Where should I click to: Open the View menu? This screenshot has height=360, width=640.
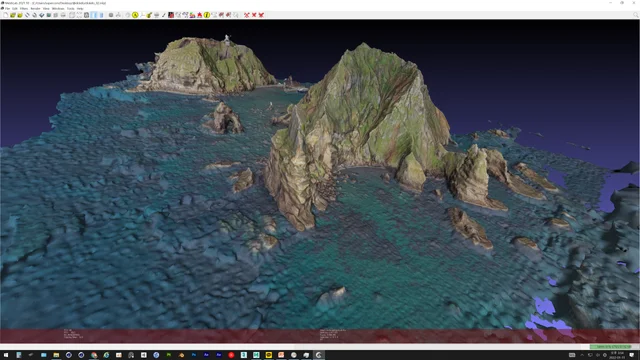(46, 8)
